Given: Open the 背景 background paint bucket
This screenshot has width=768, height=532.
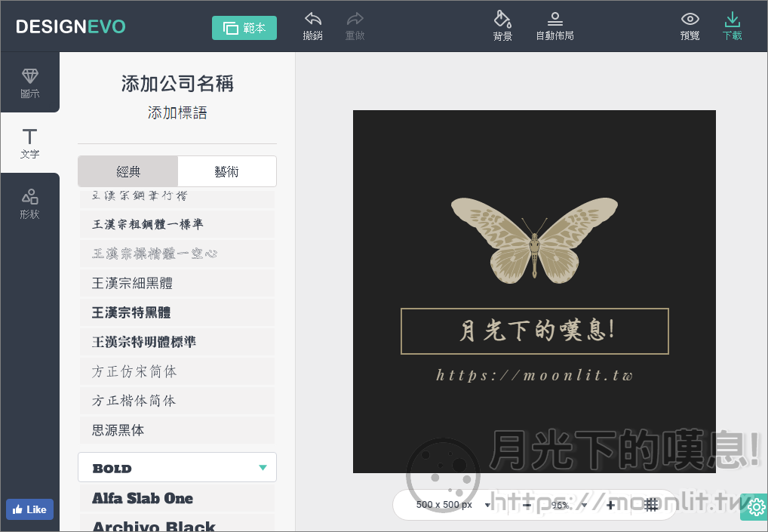Looking at the screenshot, I should (x=502, y=26).
